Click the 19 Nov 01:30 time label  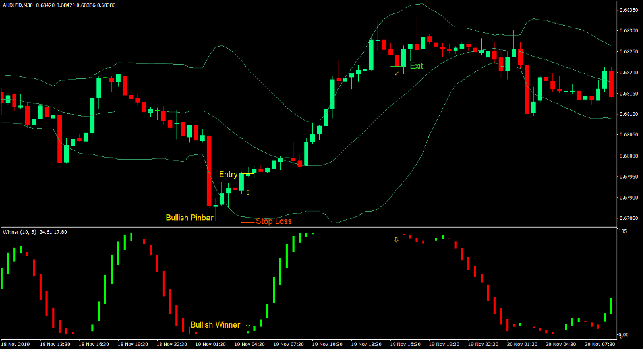[x=210, y=344]
